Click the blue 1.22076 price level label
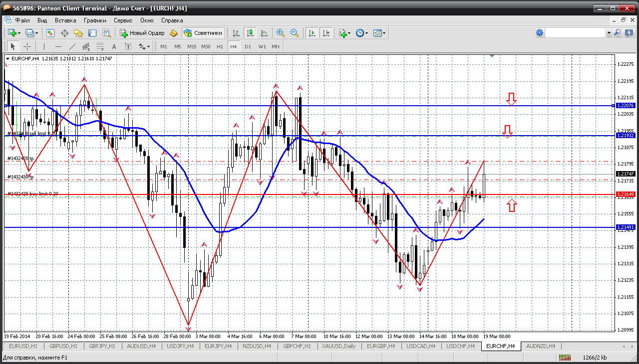Image resolution: width=639 pixels, height=364 pixels. point(626,106)
